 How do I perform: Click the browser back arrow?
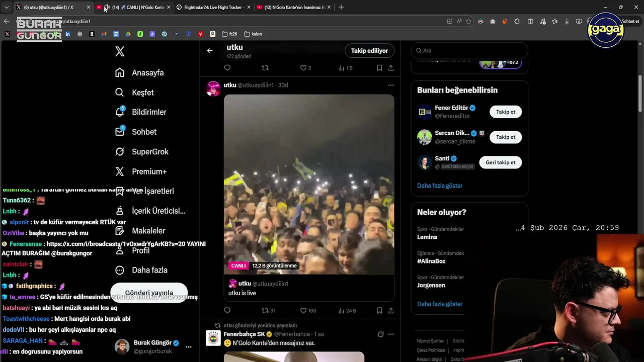[x=7, y=21]
